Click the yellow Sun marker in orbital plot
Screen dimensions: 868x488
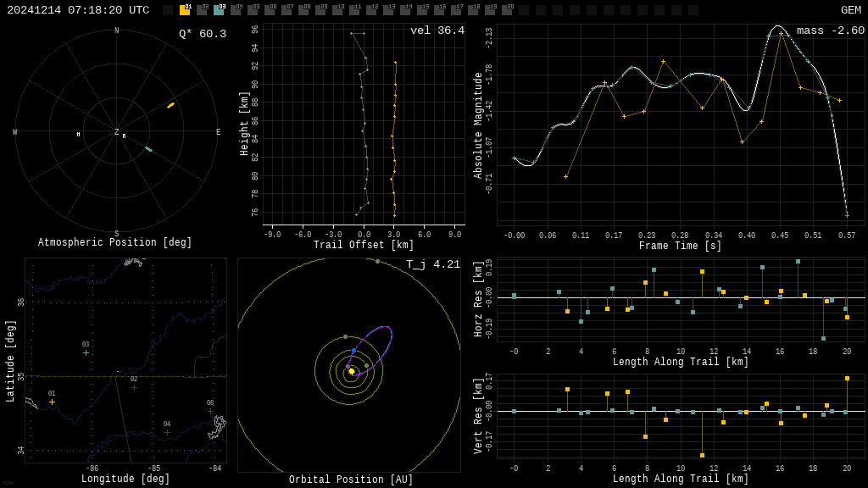tap(352, 371)
